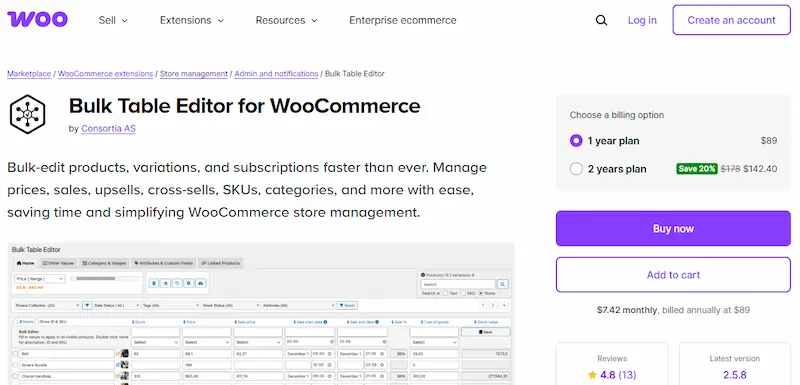
Task: Click the Reset filter button in the editor
Action: coord(347,305)
